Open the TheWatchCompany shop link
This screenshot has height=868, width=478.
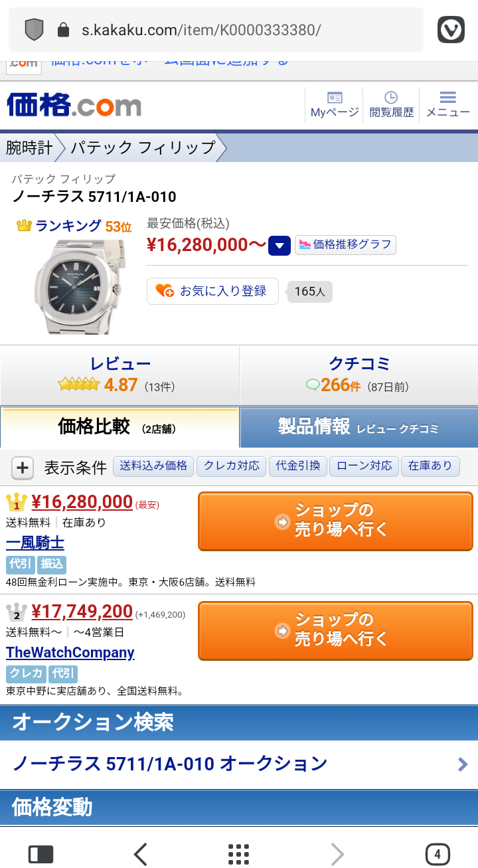pyautogui.click(x=70, y=652)
